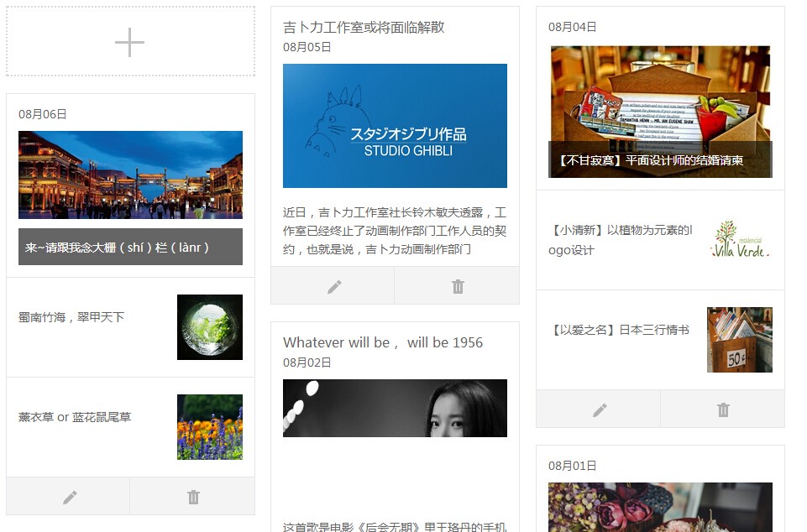This screenshot has width=807, height=532.
Task: Open the black and white woman photo
Action: (x=395, y=408)
